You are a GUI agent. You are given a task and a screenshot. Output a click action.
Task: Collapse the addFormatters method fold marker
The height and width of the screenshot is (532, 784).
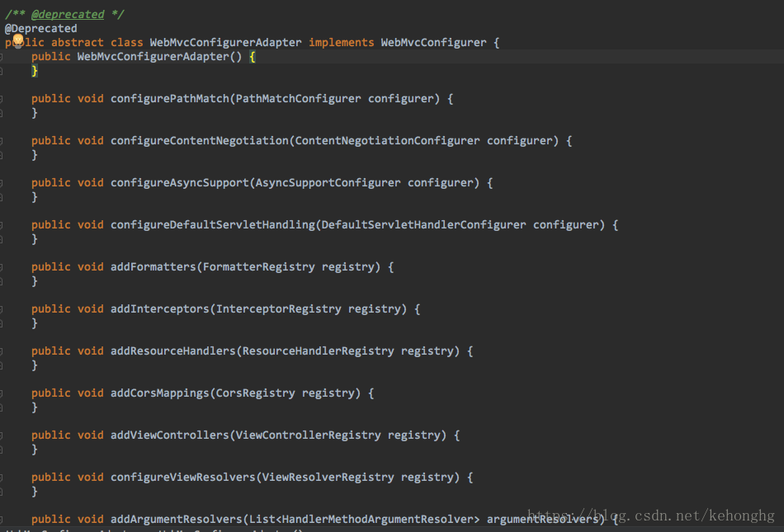[2, 268]
